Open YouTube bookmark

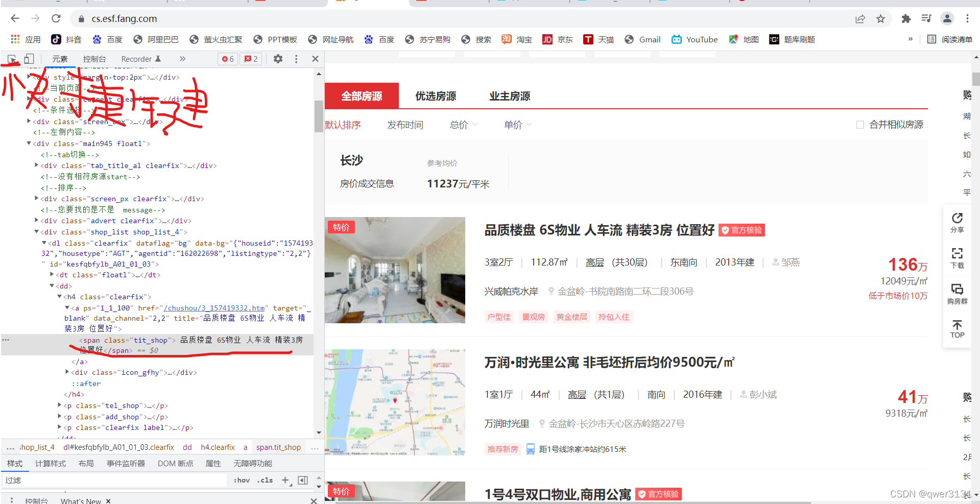[695, 39]
